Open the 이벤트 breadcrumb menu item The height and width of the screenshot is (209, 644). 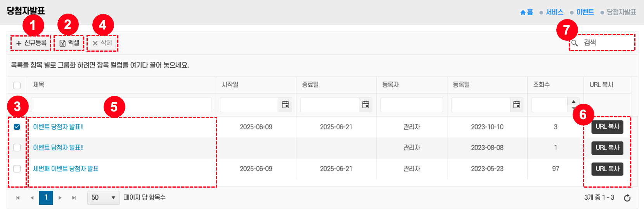(585, 12)
